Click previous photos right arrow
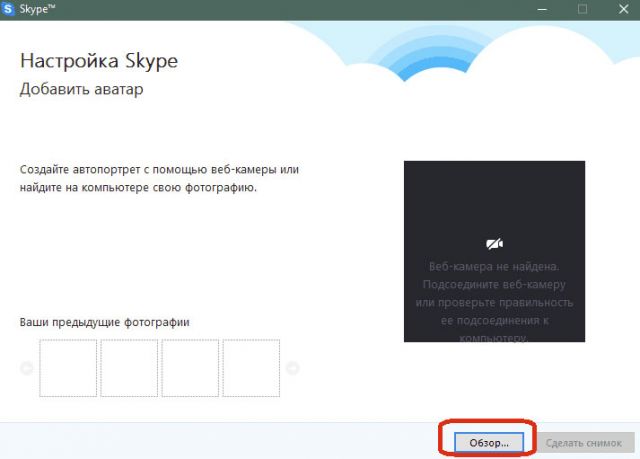640x459 pixels. click(x=292, y=368)
